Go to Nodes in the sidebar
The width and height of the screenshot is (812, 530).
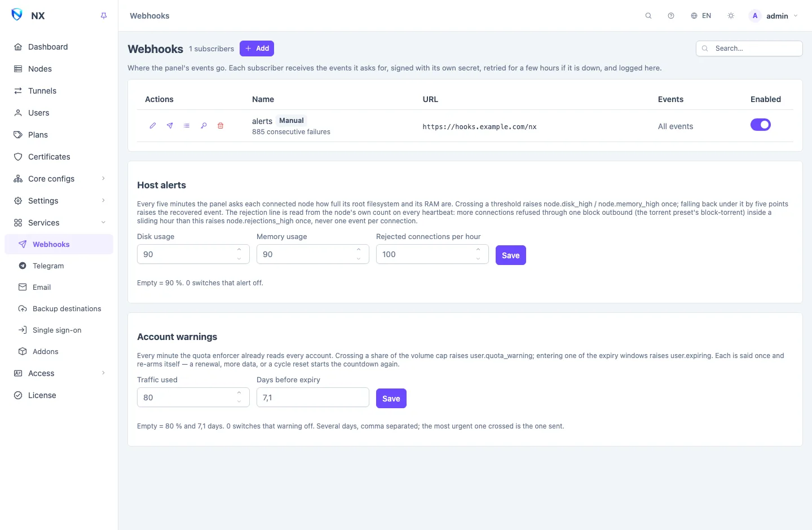59,69
